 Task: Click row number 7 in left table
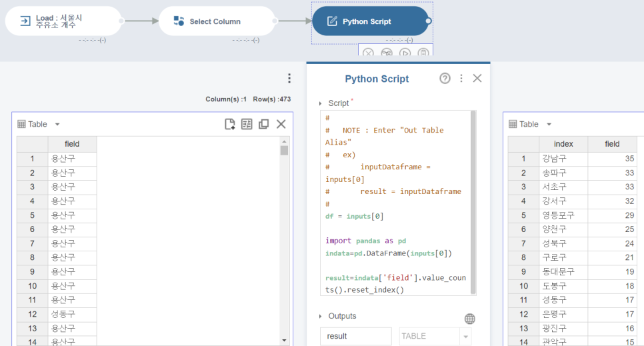click(33, 244)
